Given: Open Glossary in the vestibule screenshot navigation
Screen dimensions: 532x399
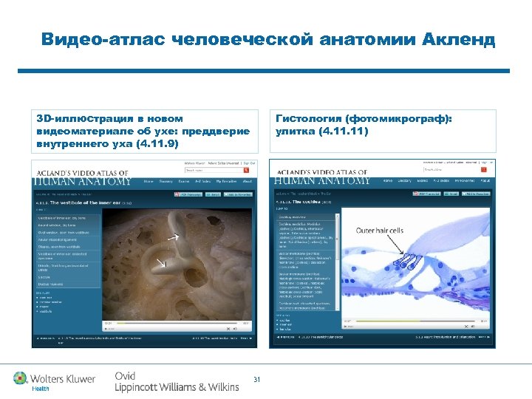Looking at the screenshot, I should pyautogui.click(x=166, y=182).
